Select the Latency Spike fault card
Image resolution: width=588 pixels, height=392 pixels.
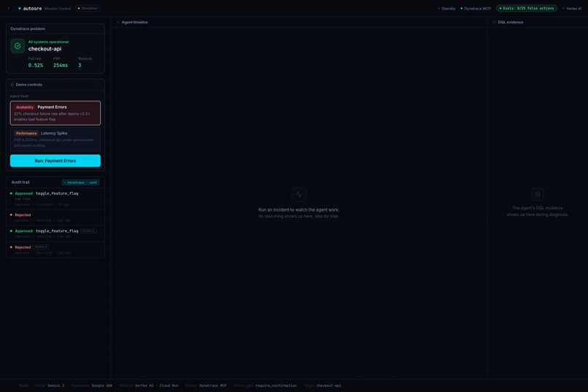coord(55,139)
